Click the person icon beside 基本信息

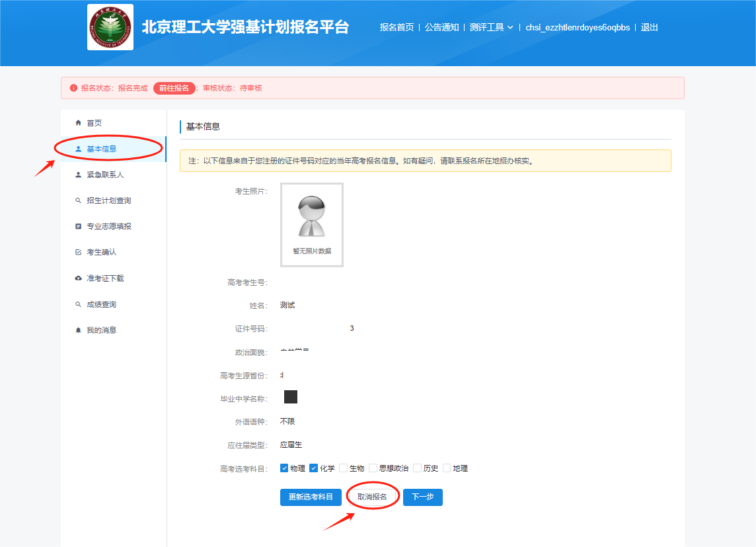coord(78,149)
